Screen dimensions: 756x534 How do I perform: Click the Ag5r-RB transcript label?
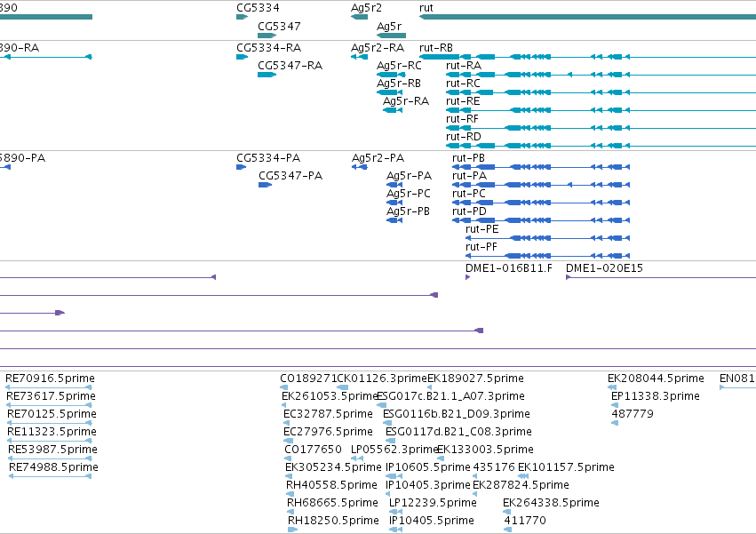point(398,84)
